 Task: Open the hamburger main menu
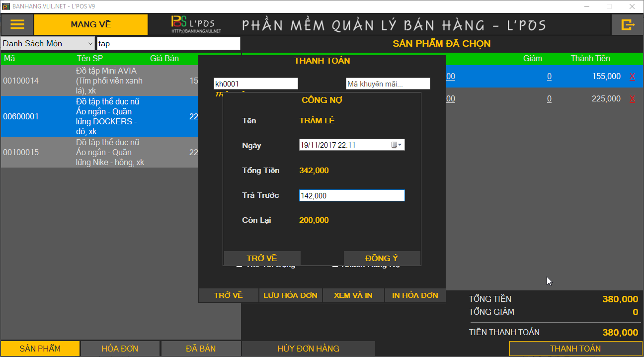17,24
